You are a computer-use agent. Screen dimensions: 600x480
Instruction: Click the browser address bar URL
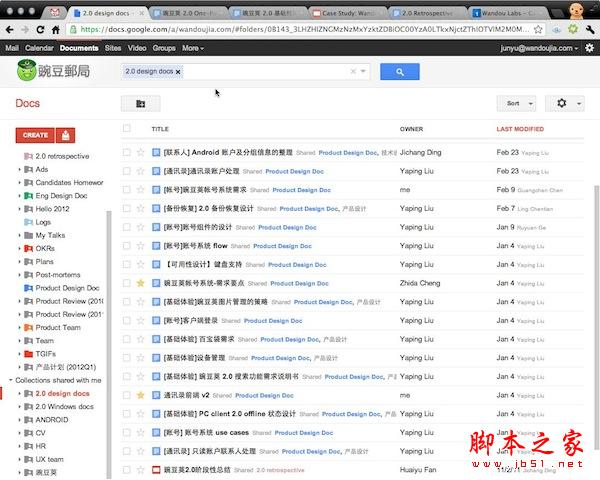[x=305, y=29]
